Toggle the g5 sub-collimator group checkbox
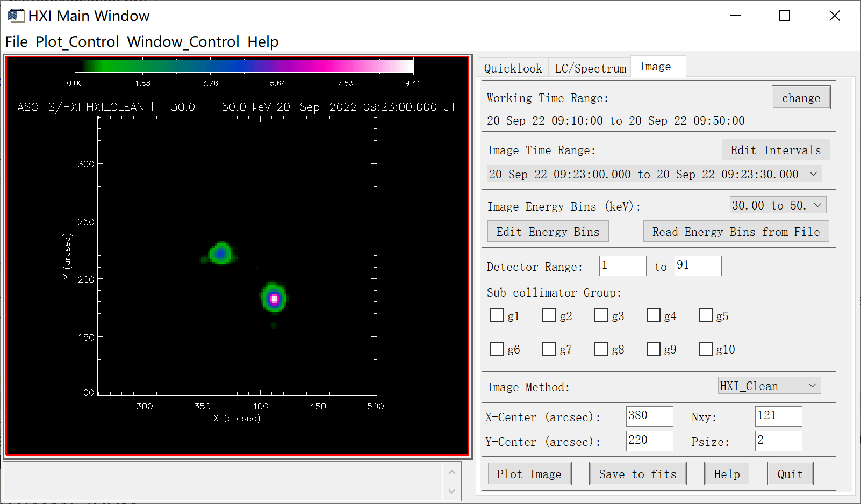The width and height of the screenshot is (861, 504). click(706, 315)
